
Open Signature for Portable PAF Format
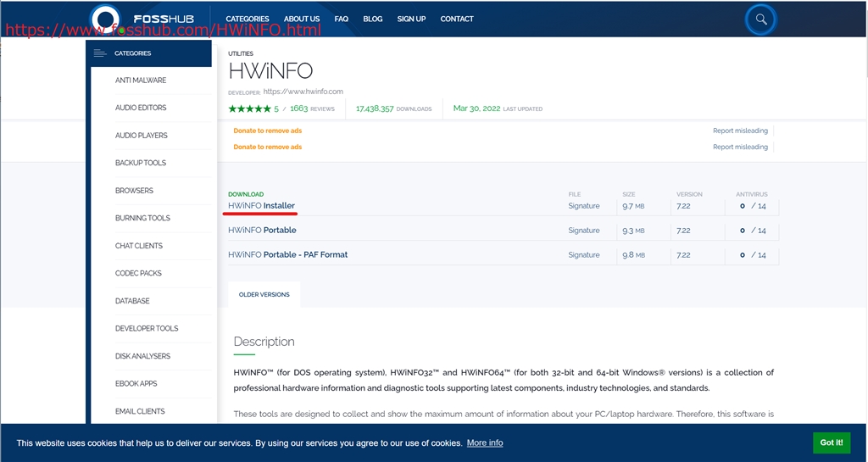point(583,254)
